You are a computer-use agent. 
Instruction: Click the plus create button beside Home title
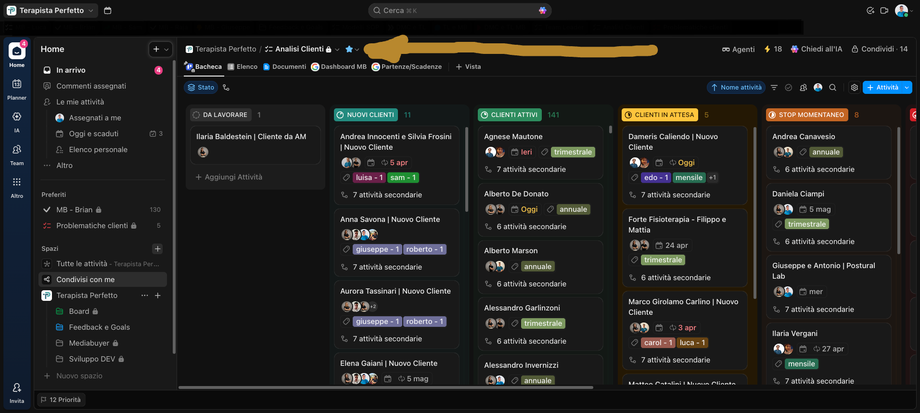[155, 49]
